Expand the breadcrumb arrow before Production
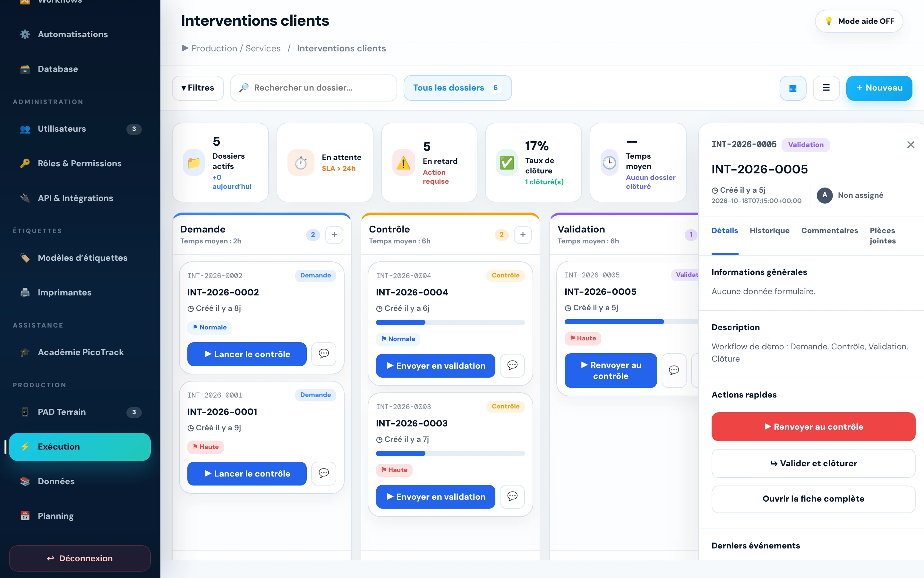Screen dimensions: 924x578 (x=185, y=48)
